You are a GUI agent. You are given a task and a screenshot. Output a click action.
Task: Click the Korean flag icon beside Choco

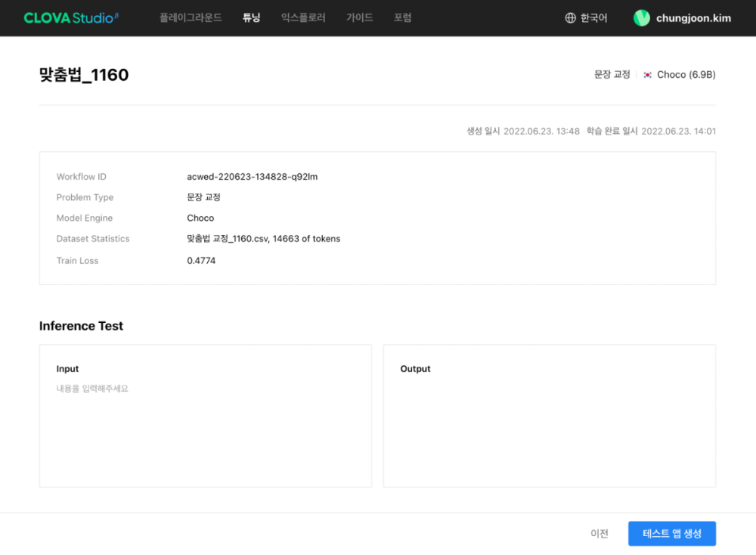(x=647, y=75)
